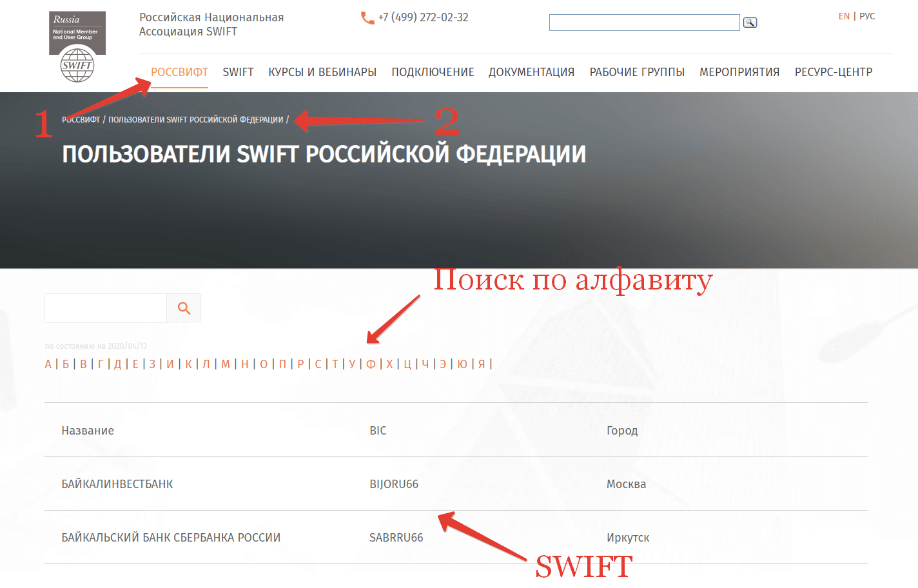Click the orange search icon above the alphabet
Image resolution: width=918 pixels, height=588 pixels.
[184, 308]
